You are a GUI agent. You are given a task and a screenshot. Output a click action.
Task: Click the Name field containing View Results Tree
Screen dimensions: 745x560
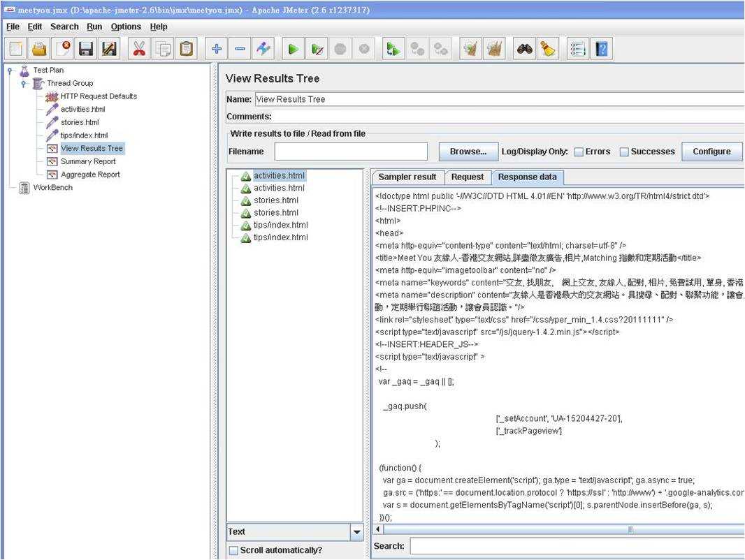coord(500,99)
